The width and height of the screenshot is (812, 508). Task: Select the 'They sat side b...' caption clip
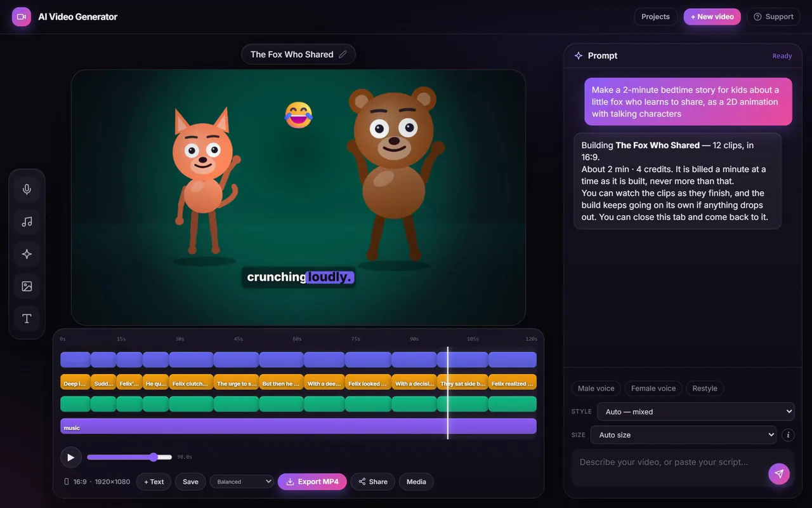tap(462, 382)
